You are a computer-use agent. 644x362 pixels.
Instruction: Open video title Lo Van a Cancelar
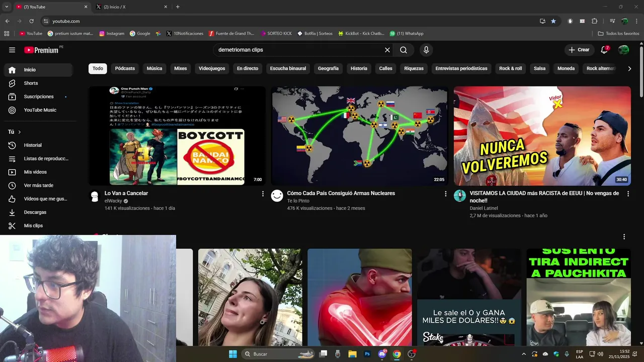(126, 193)
